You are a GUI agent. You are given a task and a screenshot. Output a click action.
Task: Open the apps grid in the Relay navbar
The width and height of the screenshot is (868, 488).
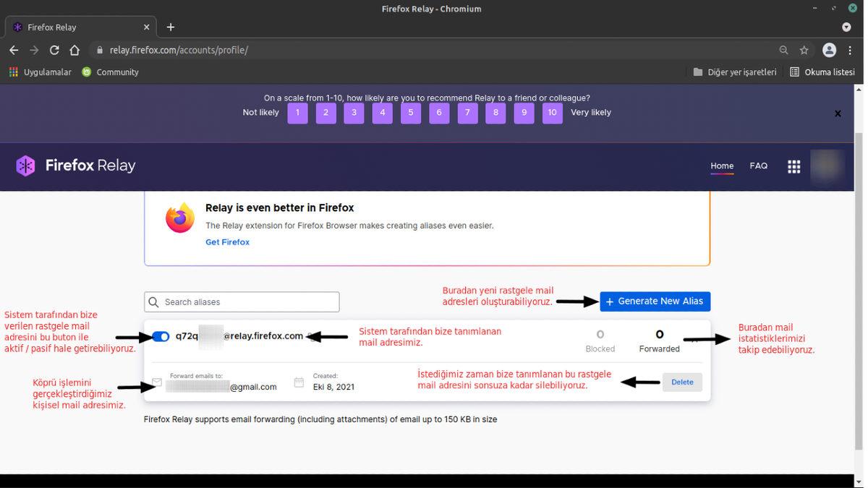click(x=793, y=166)
